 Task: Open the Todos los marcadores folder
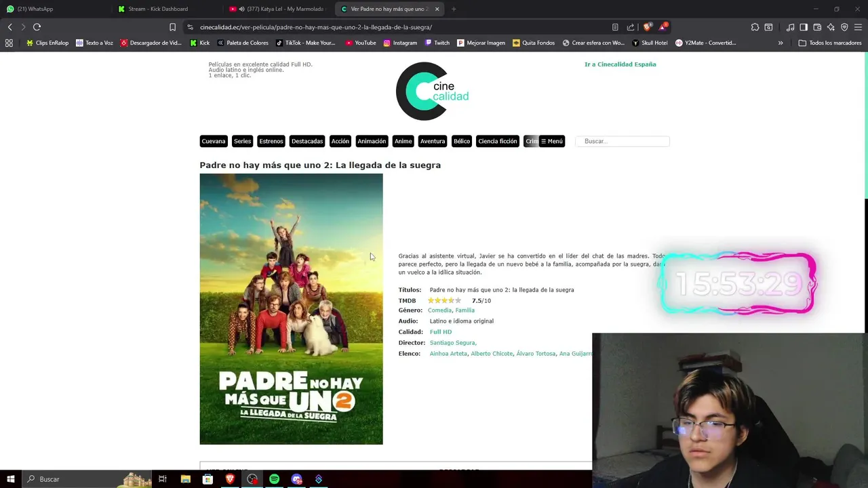click(x=830, y=43)
